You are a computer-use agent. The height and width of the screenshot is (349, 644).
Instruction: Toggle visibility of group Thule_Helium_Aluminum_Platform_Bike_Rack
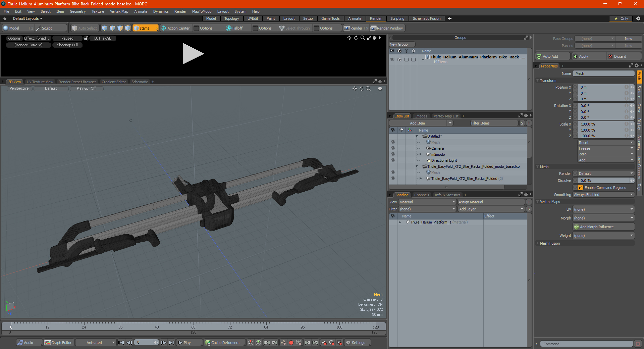(392, 59)
